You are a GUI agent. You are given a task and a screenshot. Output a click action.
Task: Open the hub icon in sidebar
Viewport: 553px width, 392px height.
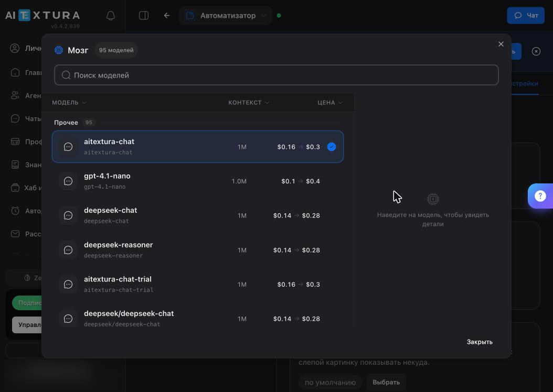[15, 188]
